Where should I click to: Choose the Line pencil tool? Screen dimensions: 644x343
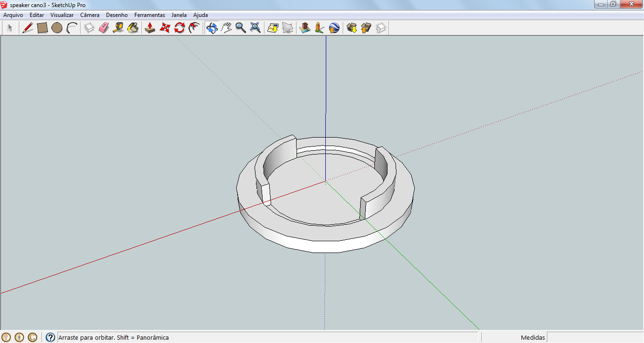pyautogui.click(x=28, y=28)
